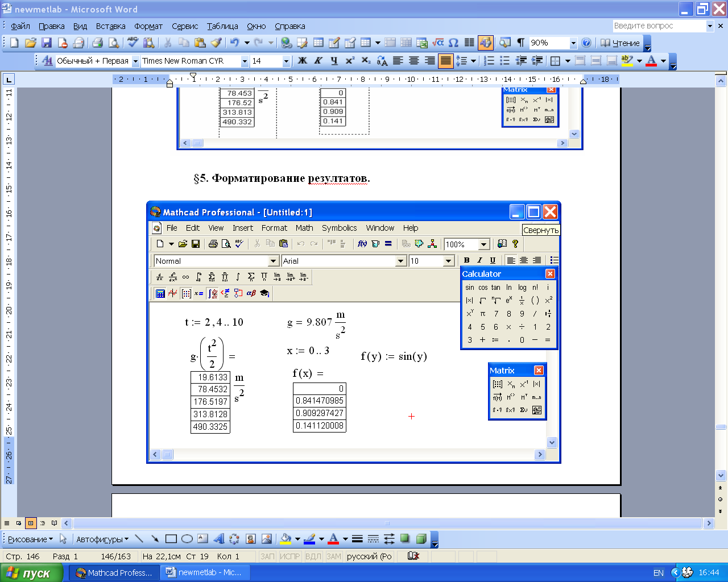Open Styles and Formatting pane (AA icon)

point(48,61)
